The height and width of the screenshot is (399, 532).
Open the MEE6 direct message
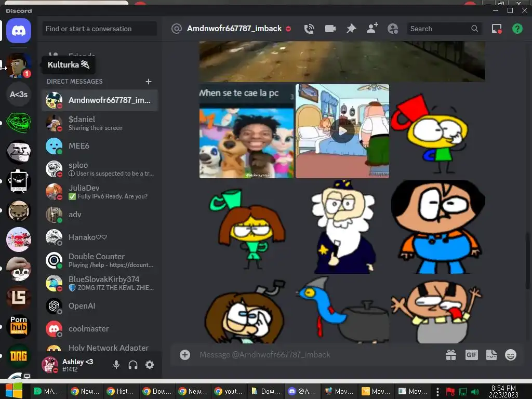tap(100, 146)
